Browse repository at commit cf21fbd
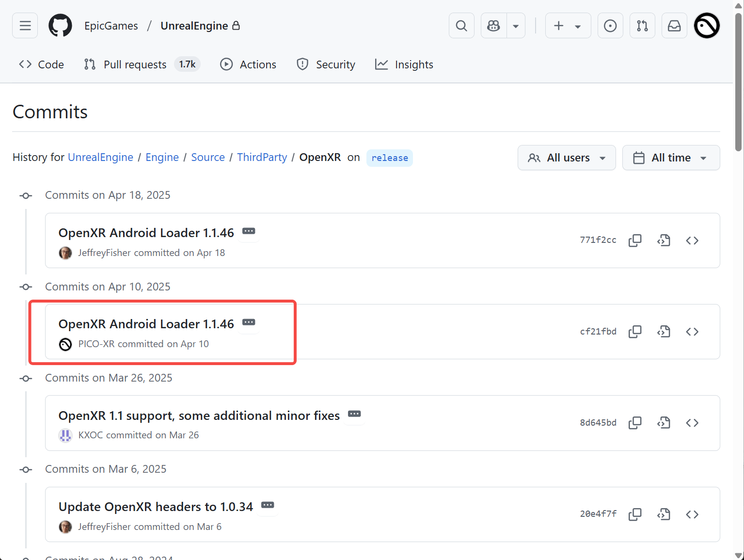744x560 pixels. [692, 332]
